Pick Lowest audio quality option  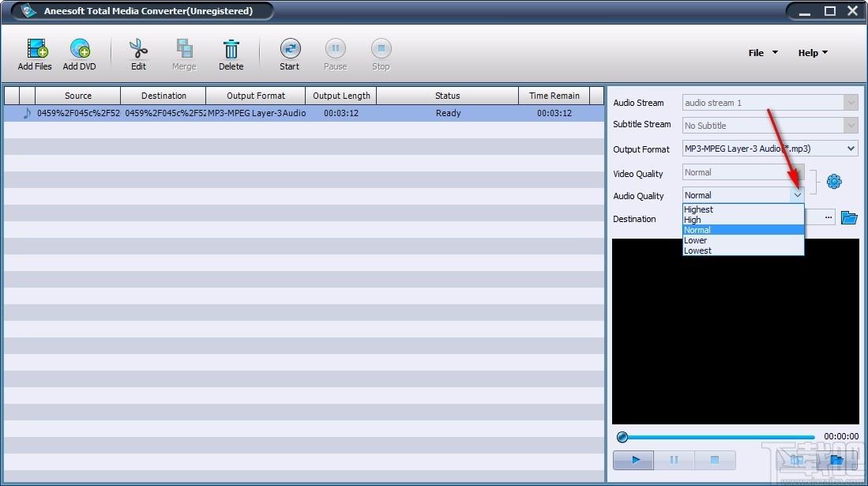743,251
